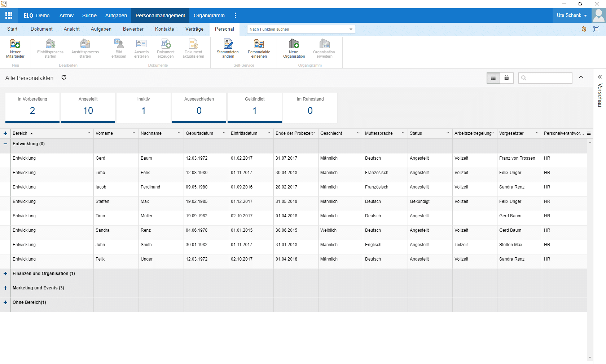
Task: Open the Ute Schenk user menu
Action: 572,15
